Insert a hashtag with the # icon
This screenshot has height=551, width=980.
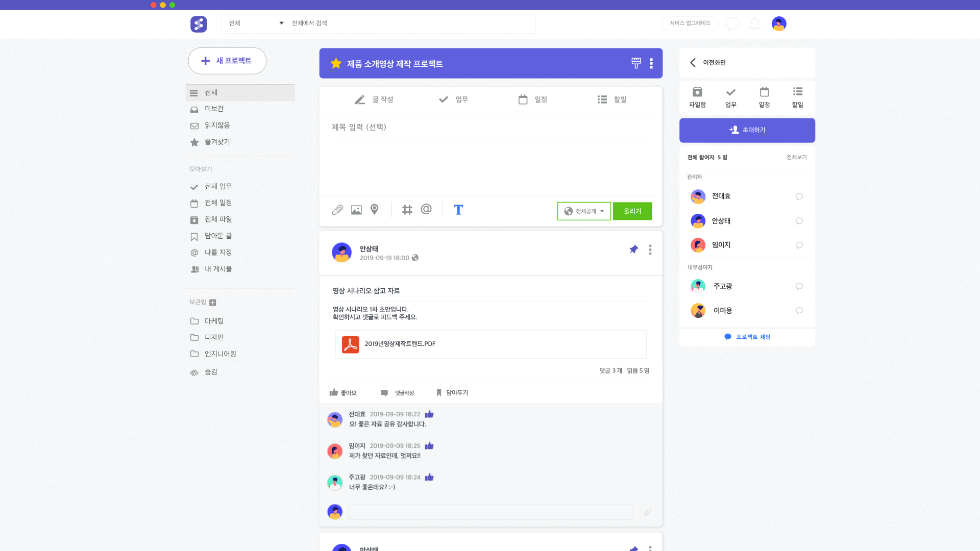(407, 210)
